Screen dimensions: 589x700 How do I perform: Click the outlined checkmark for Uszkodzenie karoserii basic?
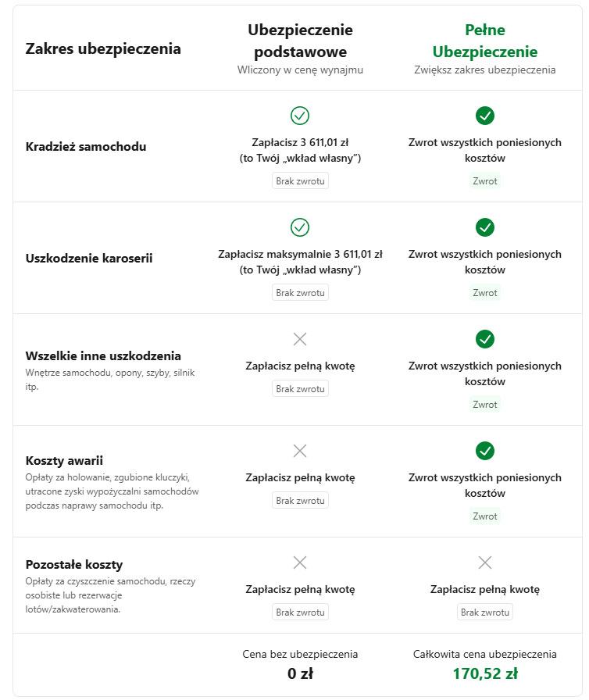[x=300, y=227]
